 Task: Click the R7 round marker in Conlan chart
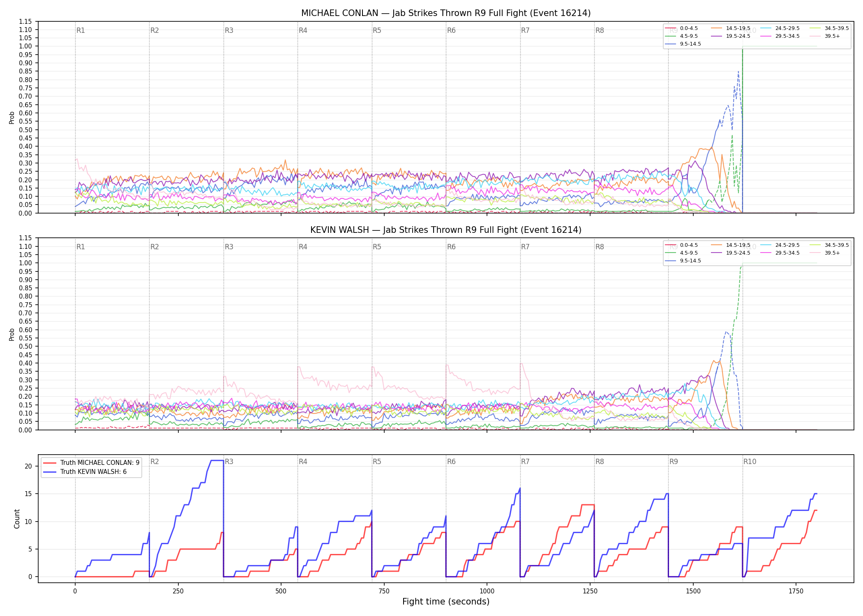(x=525, y=30)
